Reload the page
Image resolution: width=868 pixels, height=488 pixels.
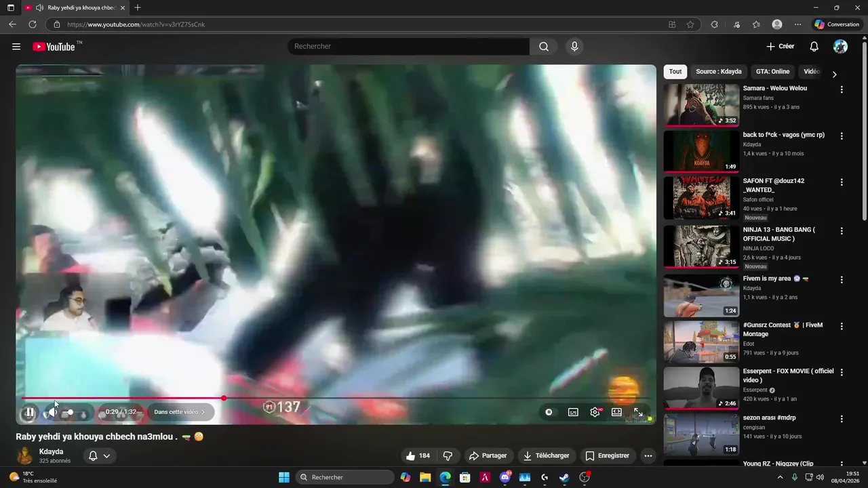(x=32, y=24)
